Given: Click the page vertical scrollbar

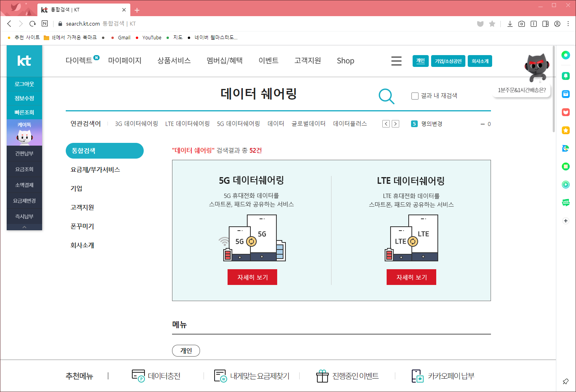Looking at the screenshot, I should click(554, 89).
